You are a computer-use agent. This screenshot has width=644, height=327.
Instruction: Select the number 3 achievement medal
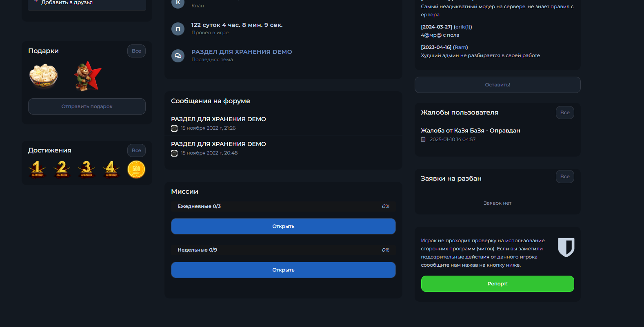tap(87, 169)
